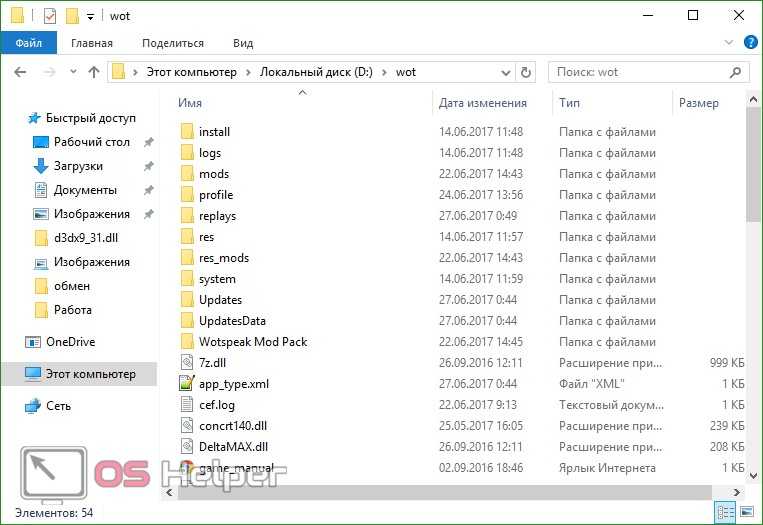Sort by Дата изменения column header
Screen dimensions: 763x525
(482, 103)
